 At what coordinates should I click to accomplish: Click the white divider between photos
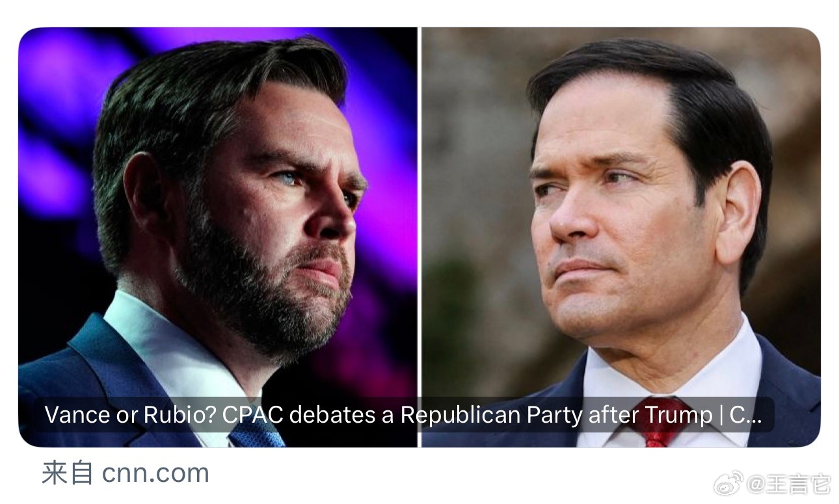click(419, 237)
